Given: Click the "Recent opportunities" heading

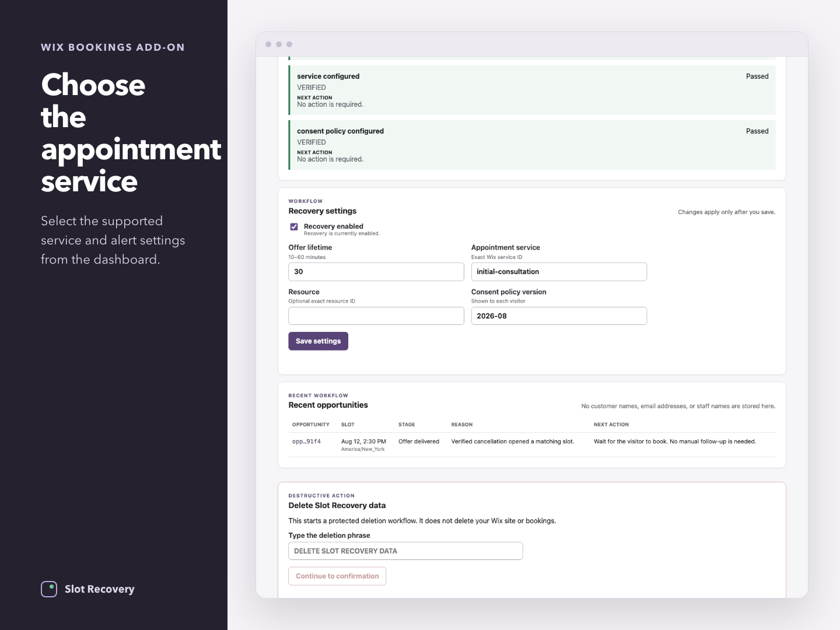Looking at the screenshot, I should [x=328, y=405].
